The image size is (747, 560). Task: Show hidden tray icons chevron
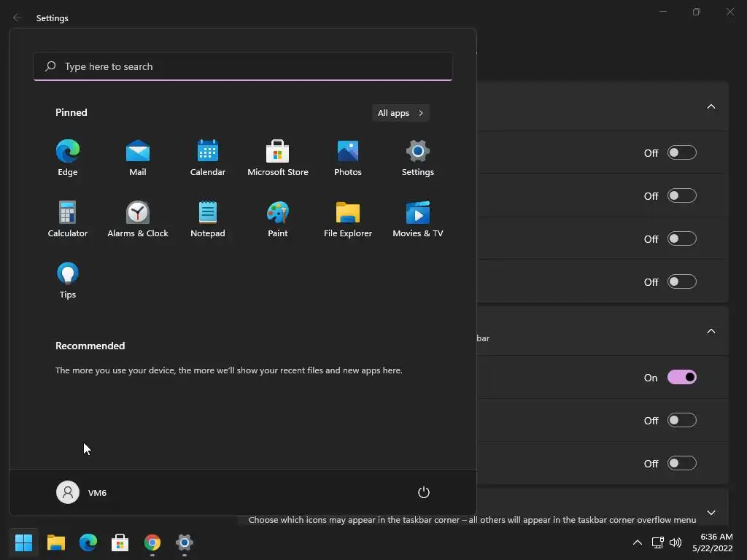tap(638, 542)
